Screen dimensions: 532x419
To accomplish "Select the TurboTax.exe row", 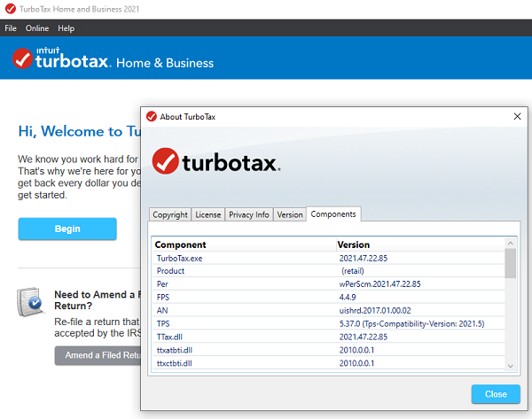I will tap(328, 259).
